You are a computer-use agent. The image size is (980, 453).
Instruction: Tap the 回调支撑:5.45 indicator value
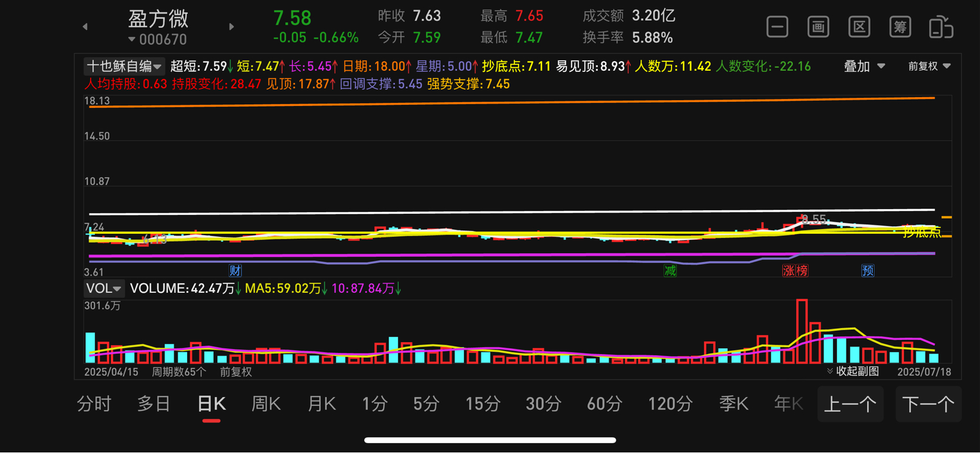381,84
